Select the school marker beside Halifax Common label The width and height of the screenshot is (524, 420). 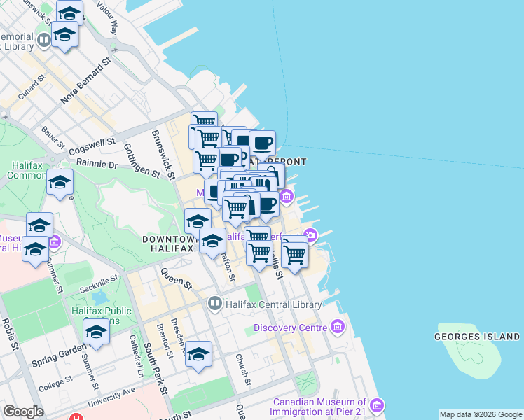pos(60,184)
